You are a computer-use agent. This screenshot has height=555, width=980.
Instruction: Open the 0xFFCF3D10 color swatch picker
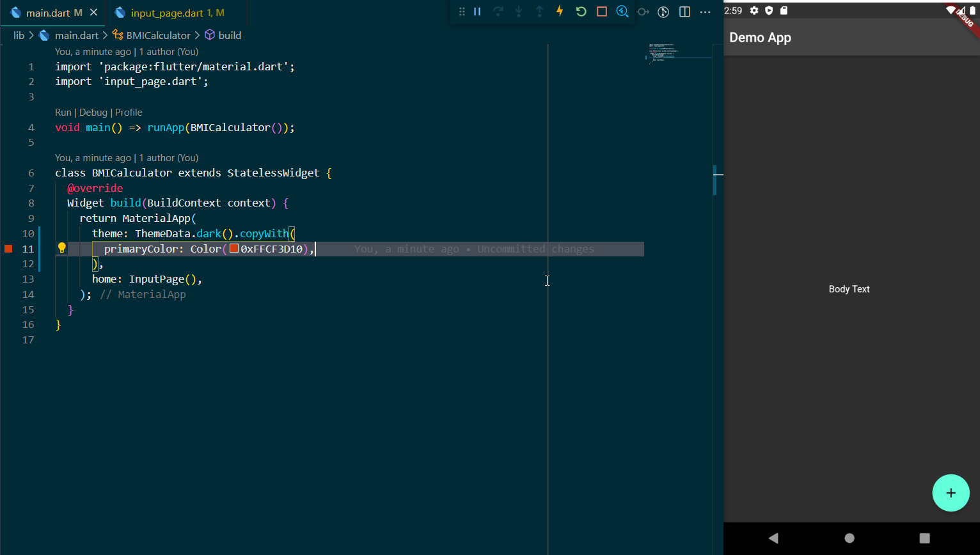pos(234,248)
